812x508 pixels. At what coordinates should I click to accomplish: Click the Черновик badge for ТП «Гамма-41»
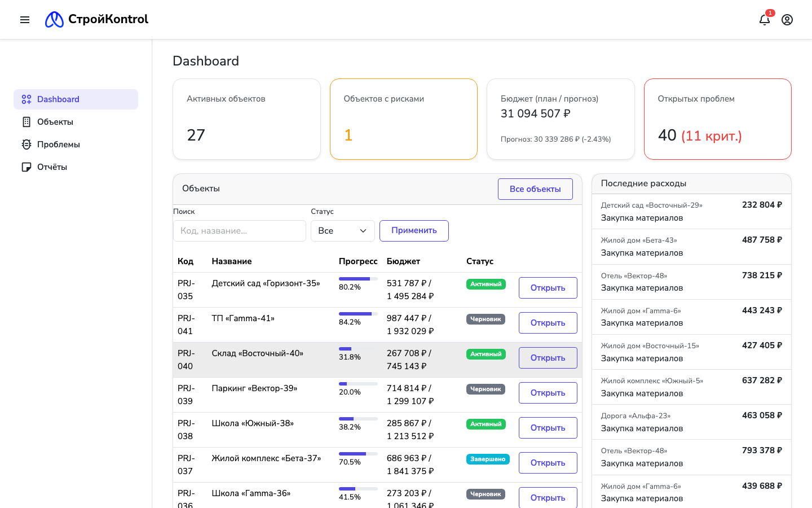click(486, 319)
